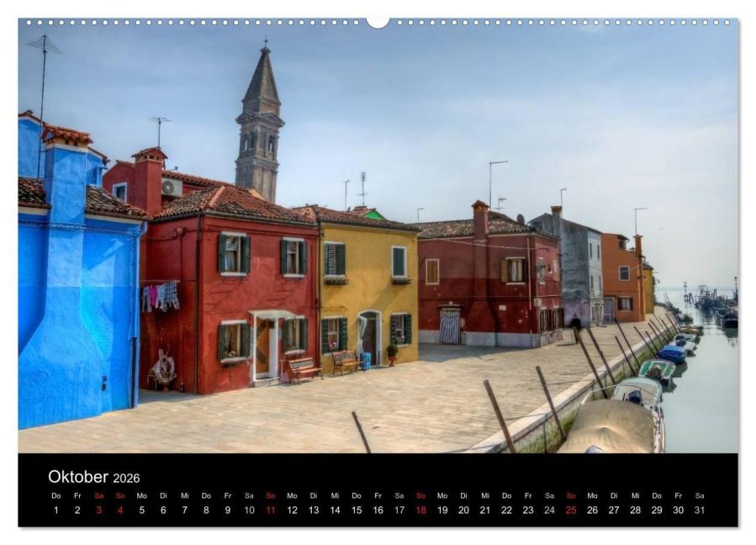The image size is (756, 545).
Task: Select date 25 in the calendar row
Action: pyautogui.click(x=571, y=510)
